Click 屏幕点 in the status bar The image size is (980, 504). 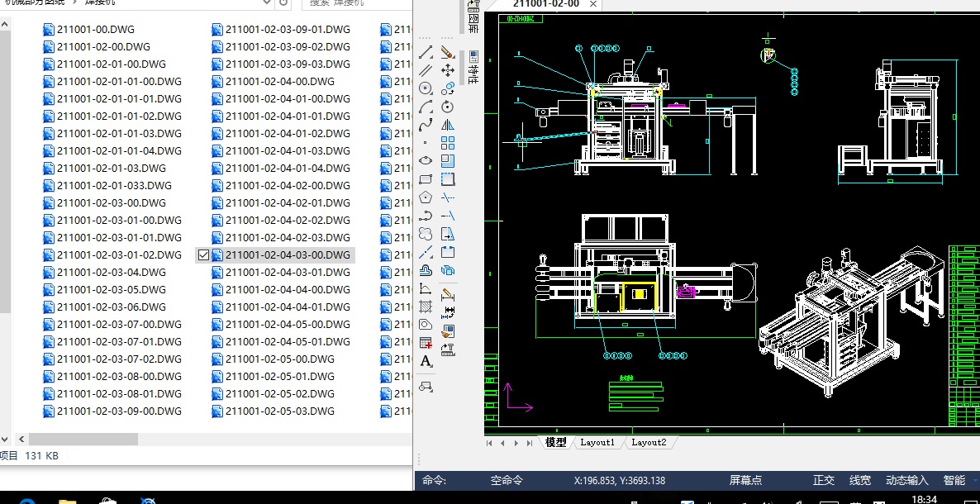tap(745, 480)
